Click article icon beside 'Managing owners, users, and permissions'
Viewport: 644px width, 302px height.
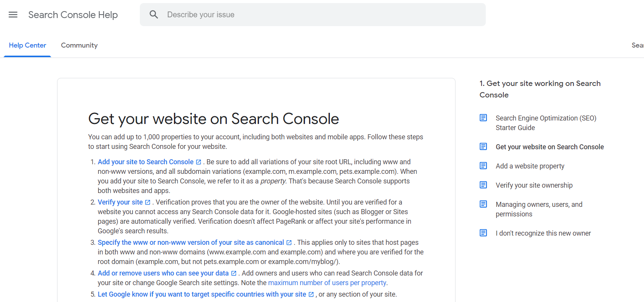point(483,204)
